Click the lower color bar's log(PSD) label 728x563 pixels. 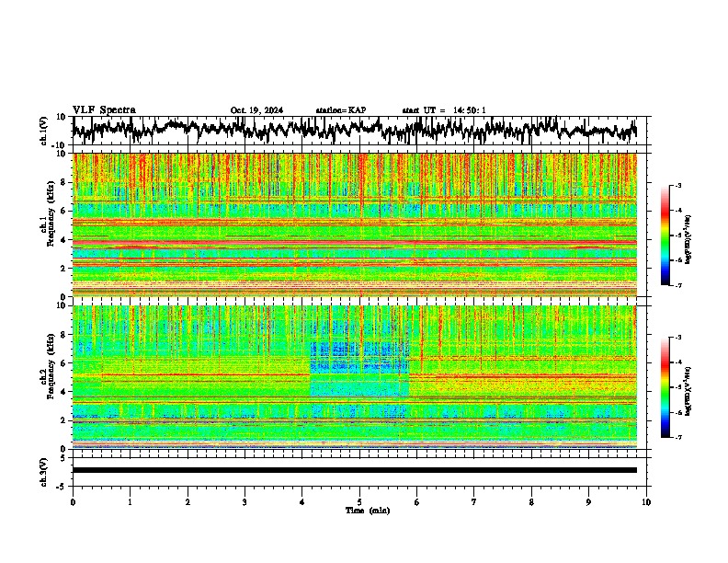click(x=688, y=391)
